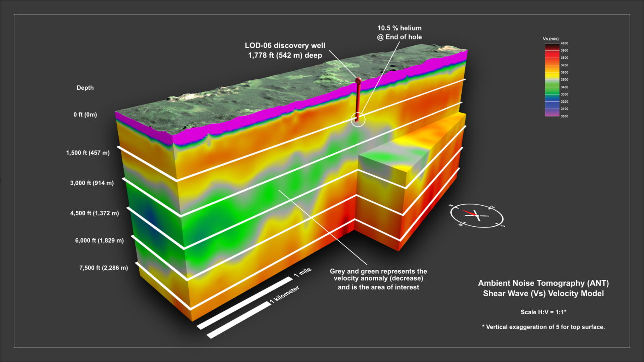Click the 1 kilometer scale bar

click(239, 319)
